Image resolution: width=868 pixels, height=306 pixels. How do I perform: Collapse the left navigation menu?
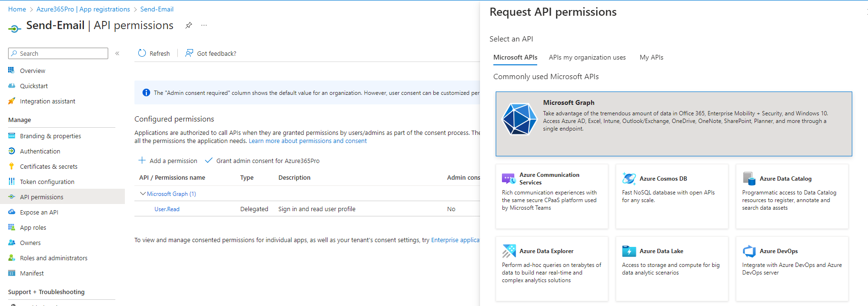click(x=117, y=53)
